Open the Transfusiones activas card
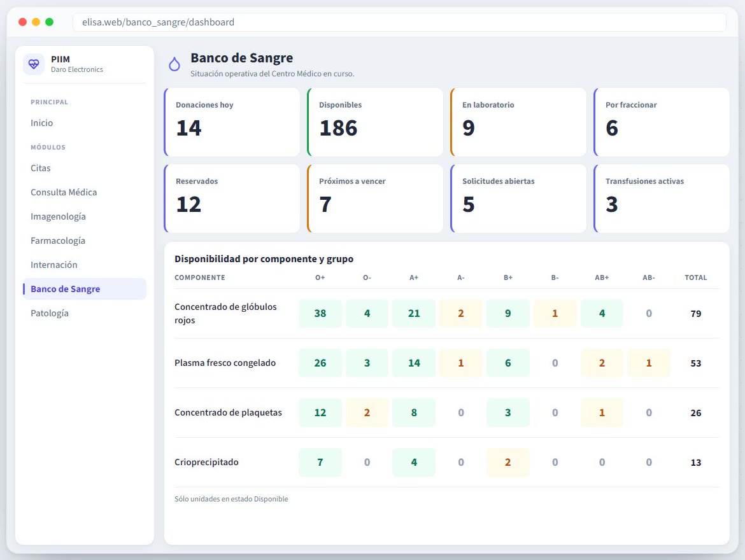The width and height of the screenshot is (745, 560). [662, 199]
